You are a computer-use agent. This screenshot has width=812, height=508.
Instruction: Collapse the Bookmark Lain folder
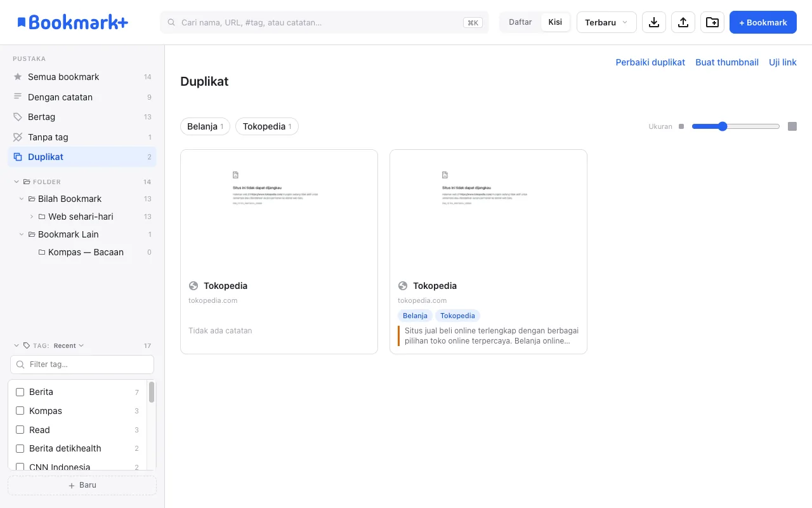(22, 234)
